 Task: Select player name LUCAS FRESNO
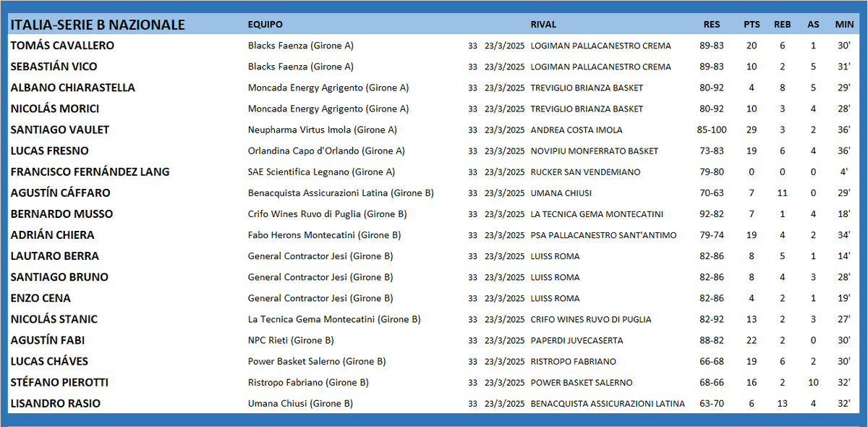coord(50,151)
